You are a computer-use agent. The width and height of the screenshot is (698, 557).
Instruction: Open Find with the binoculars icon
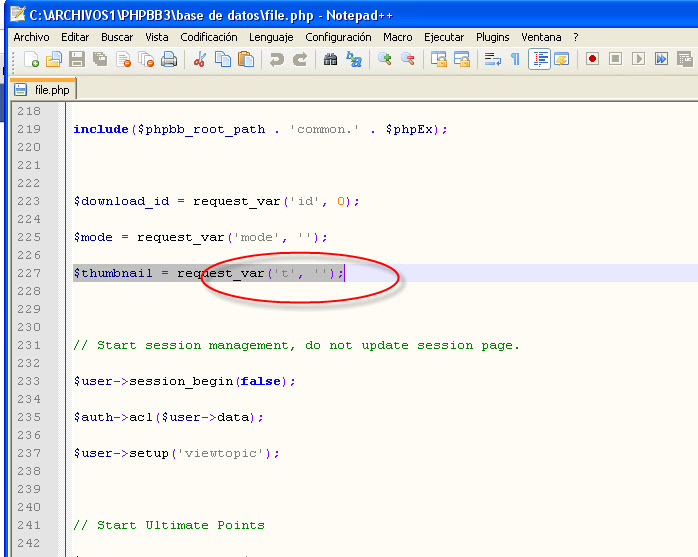coord(331,60)
